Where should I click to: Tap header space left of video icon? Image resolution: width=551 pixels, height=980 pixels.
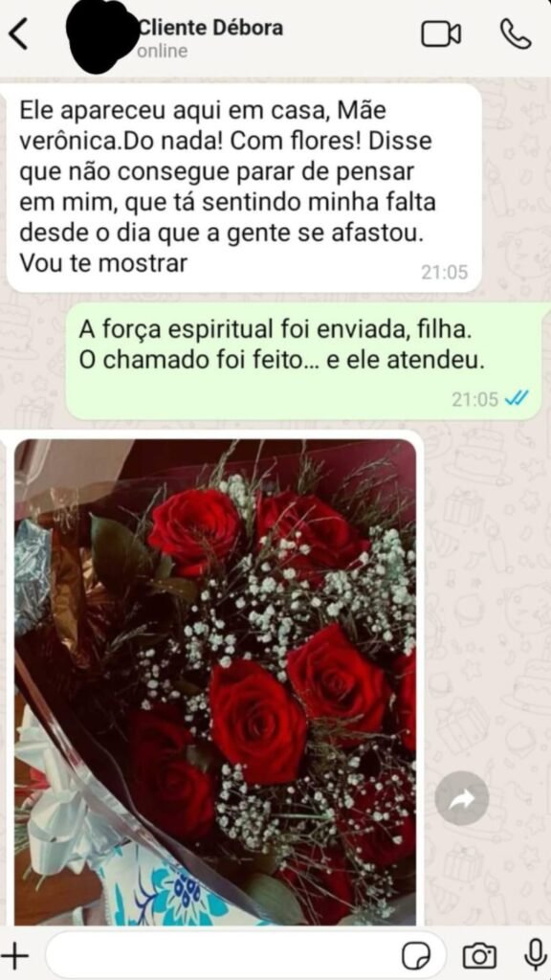click(350, 34)
